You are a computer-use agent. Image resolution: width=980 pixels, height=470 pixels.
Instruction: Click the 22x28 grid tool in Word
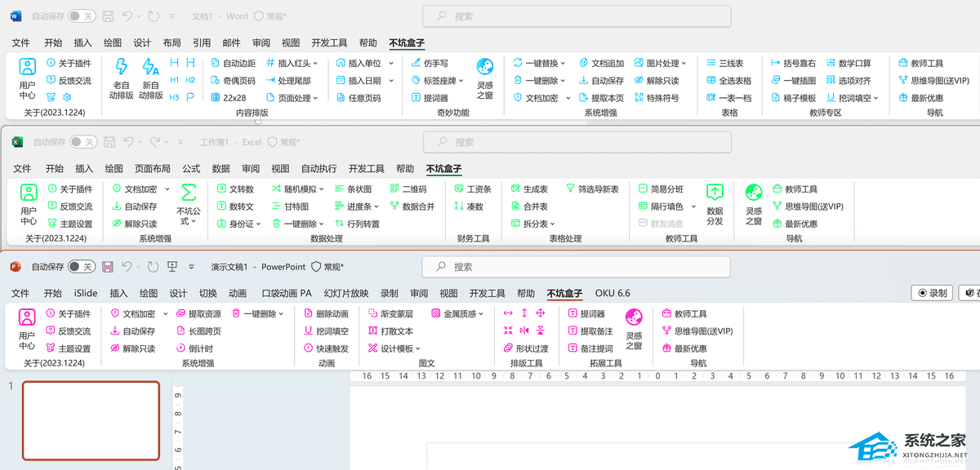pos(228,97)
